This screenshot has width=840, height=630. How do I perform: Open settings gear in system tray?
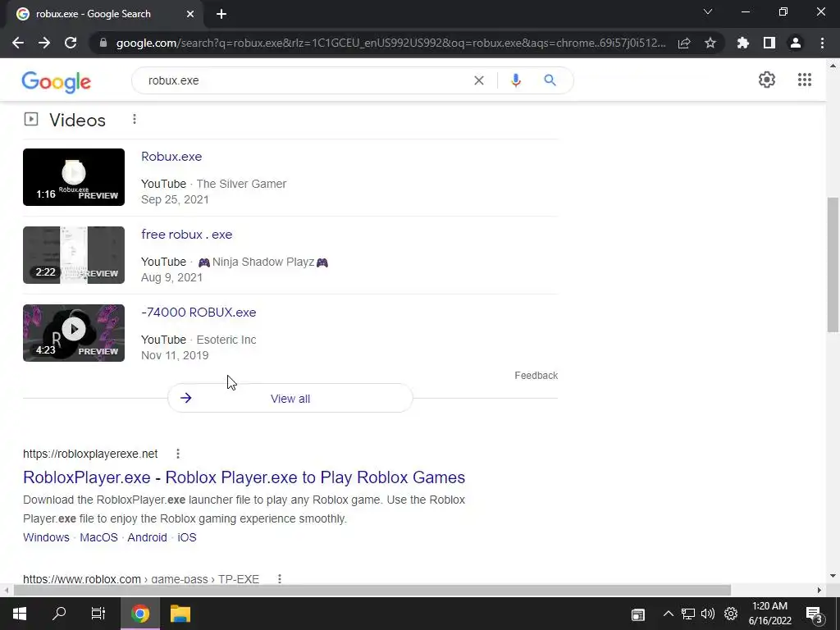click(731, 614)
